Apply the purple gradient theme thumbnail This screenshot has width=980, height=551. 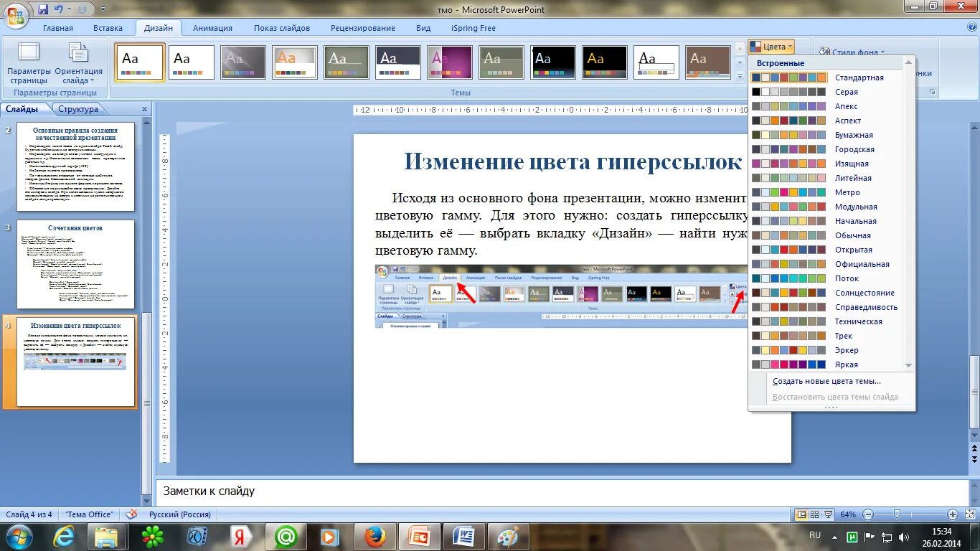click(450, 62)
